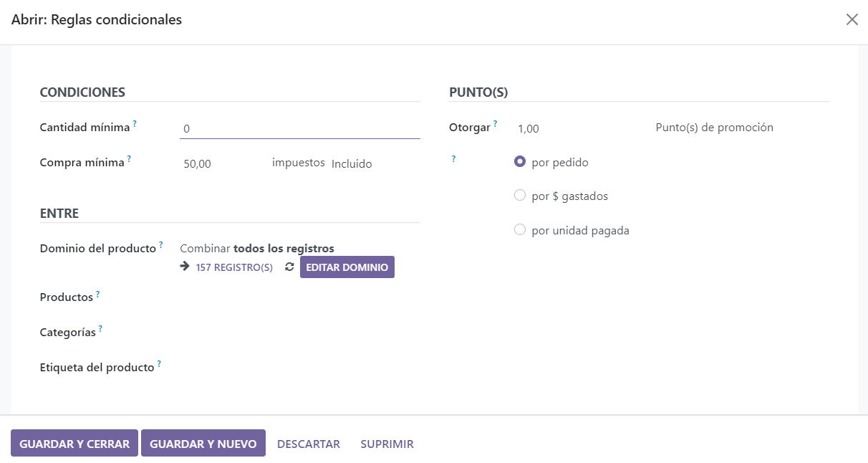Select 'por unidad pagada'

(x=520, y=229)
